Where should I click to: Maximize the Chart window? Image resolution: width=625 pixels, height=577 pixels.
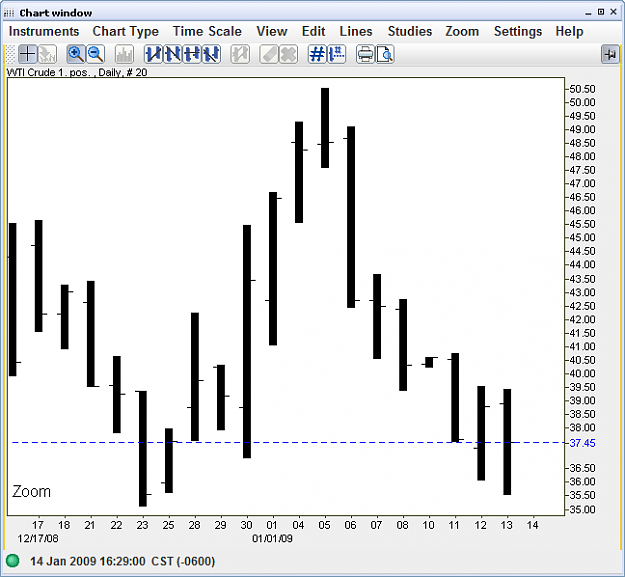(601, 12)
